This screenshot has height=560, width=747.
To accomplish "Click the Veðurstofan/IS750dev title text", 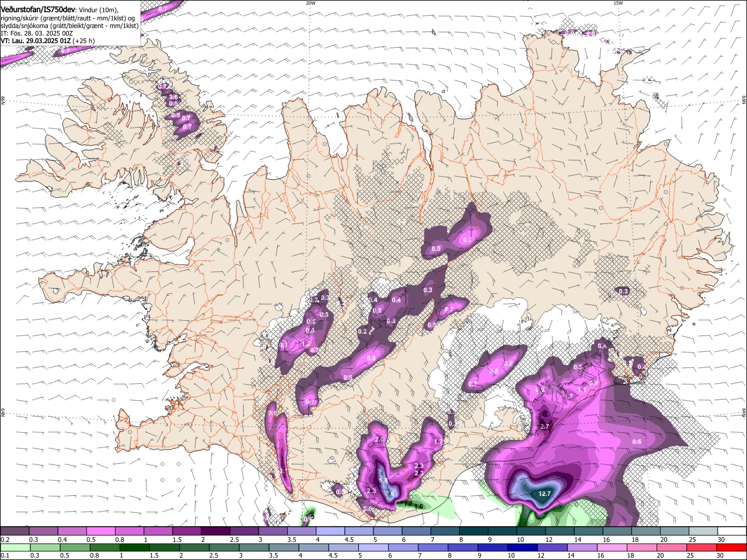I will 38,9.
